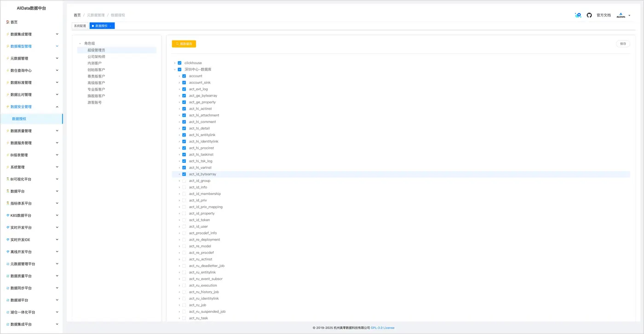The height and width of the screenshot is (334, 644).
Task: Open the 数据质量平台 sidebar menu
Action: 21,276
